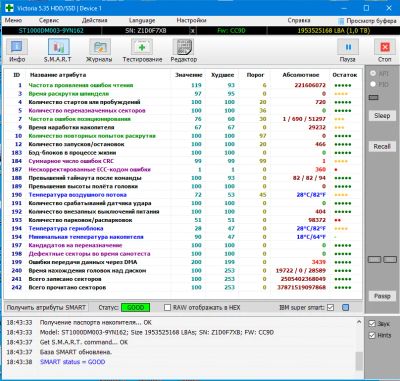Click Получить атрибуты SMART button

(x=46, y=307)
